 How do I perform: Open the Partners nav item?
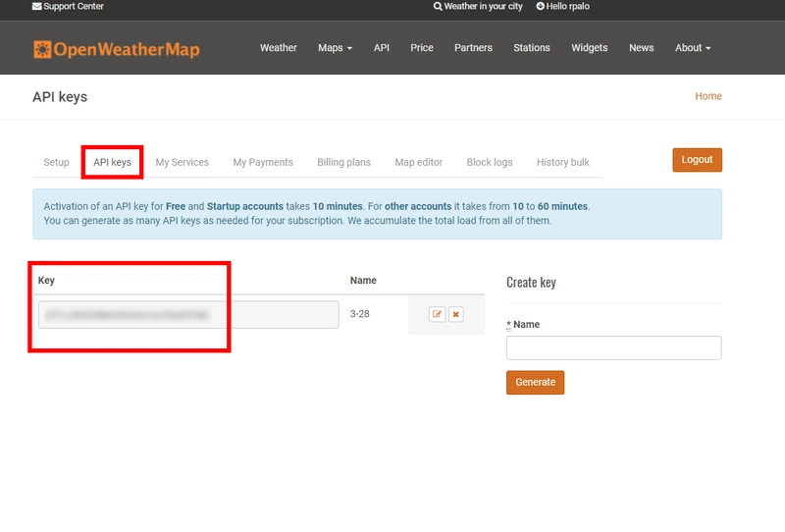pyautogui.click(x=473, y=47)
